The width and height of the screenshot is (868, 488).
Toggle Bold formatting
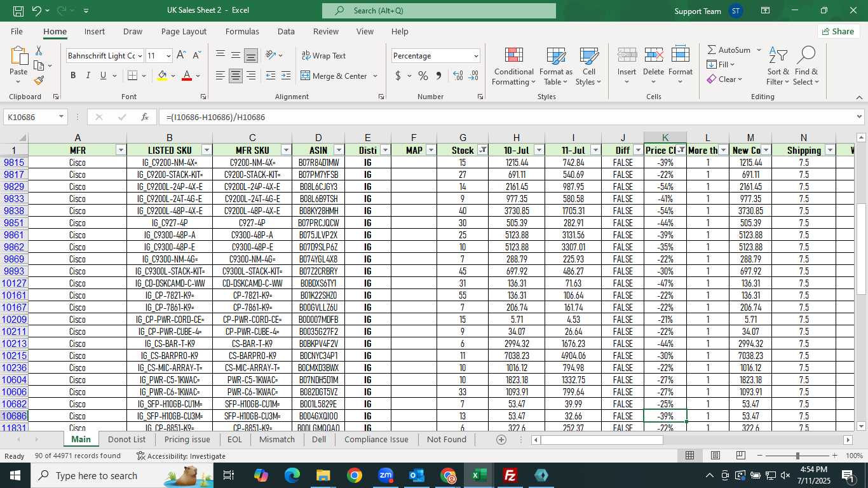coord(73,76)
